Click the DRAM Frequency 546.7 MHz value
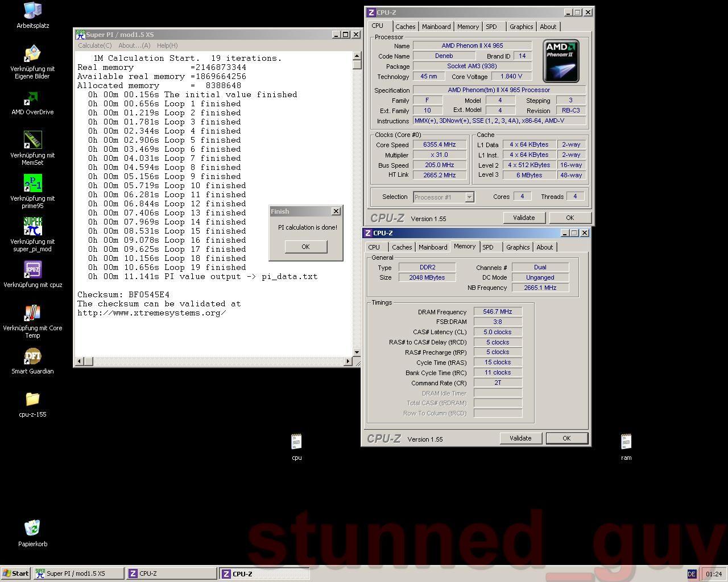Image resolution: width=728 pixels, height=582 pixels. [498, 312]
